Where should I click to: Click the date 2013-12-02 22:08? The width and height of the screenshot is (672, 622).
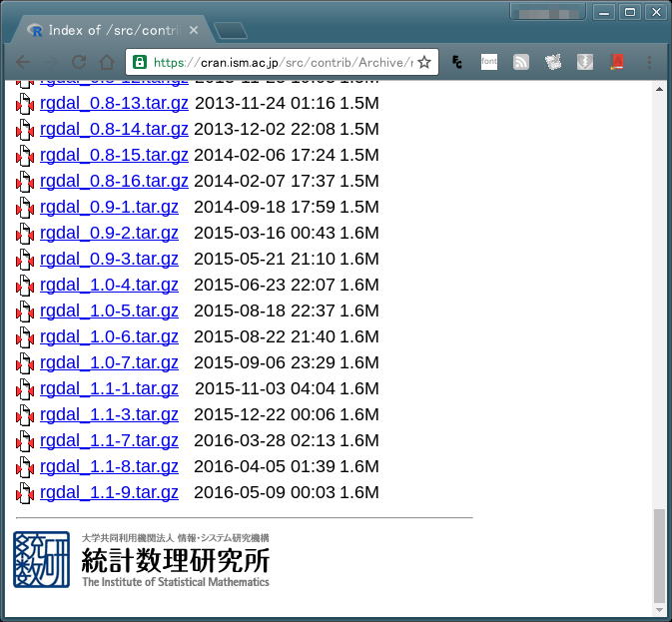tap(265, 130)
